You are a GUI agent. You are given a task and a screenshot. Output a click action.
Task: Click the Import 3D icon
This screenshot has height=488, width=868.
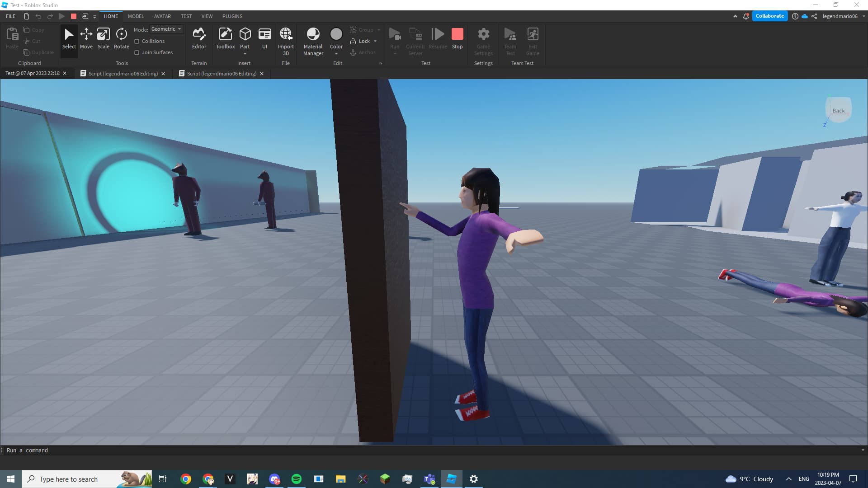click(x=286, y=36)
